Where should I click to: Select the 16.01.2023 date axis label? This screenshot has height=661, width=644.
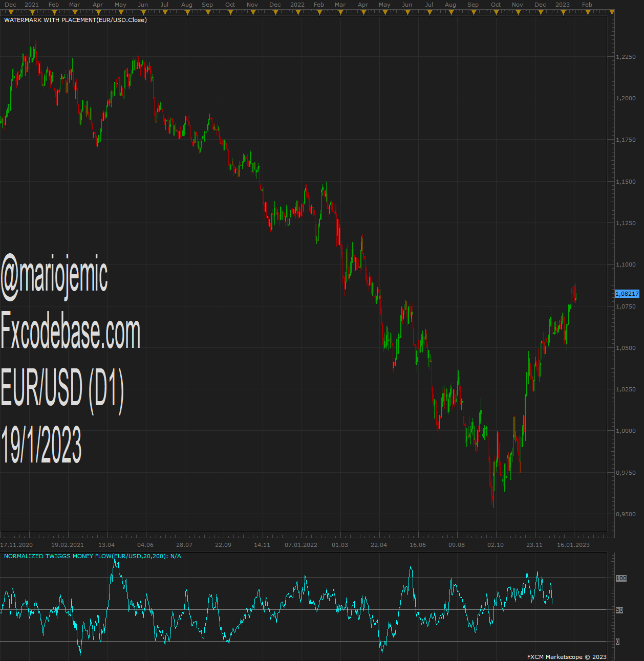[573, 545]
